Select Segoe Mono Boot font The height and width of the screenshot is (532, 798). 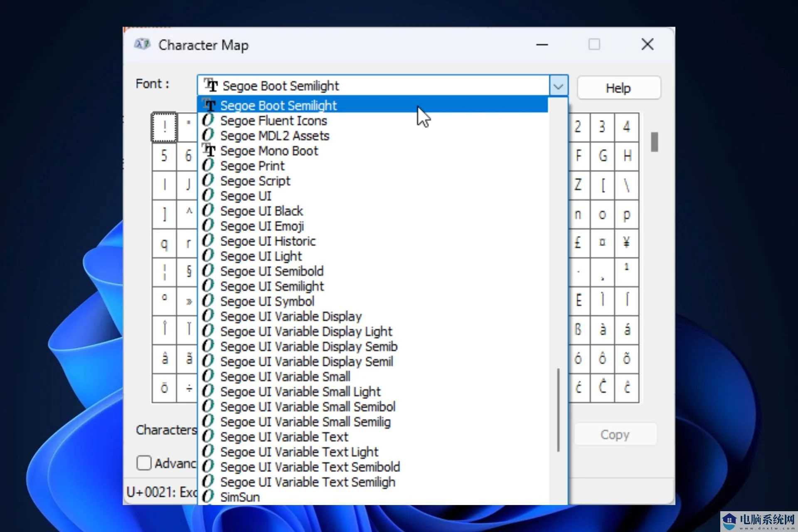tap(373, 150)
